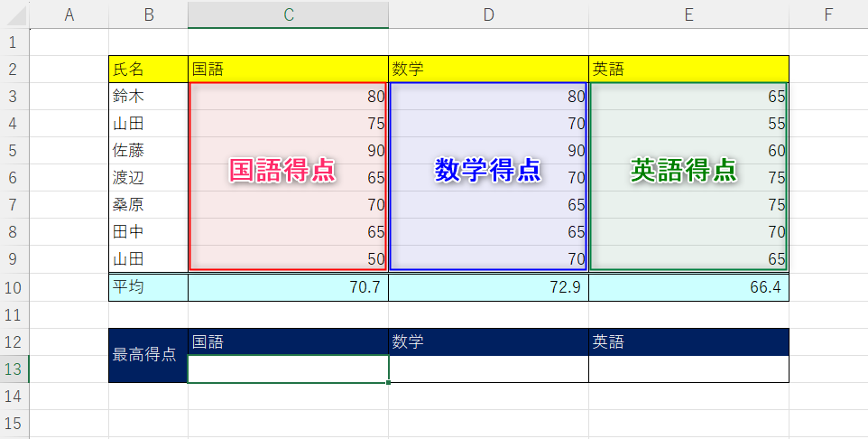Select the name cell 鈴木

pyautogui.click(x=148, y=97)
